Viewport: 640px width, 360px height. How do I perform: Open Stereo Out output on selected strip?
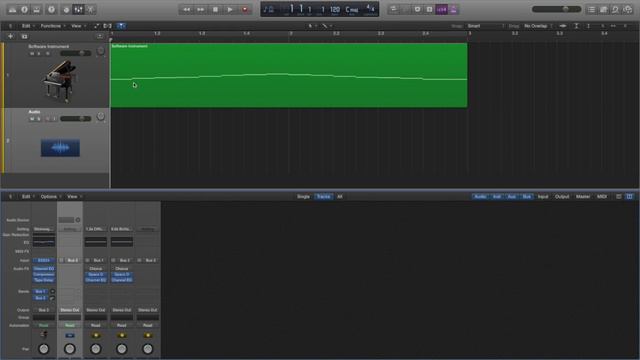pos(70,310)
